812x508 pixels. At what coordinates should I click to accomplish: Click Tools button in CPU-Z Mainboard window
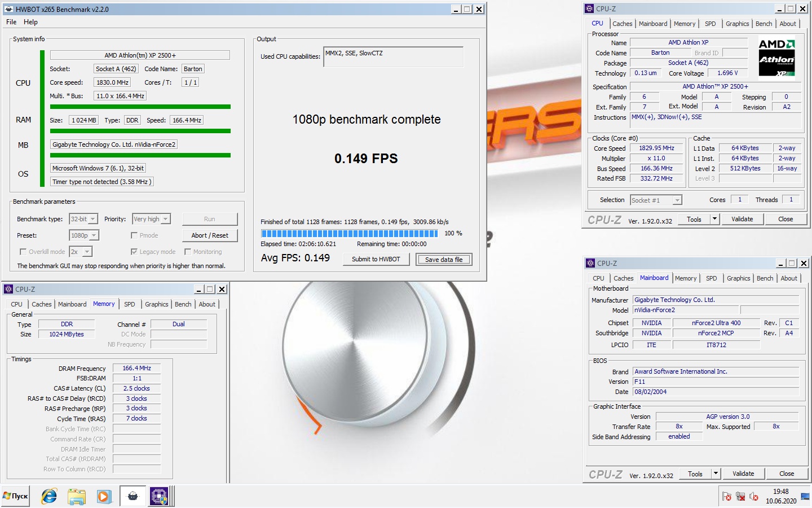pyautogui.click(x=695, y=474)
